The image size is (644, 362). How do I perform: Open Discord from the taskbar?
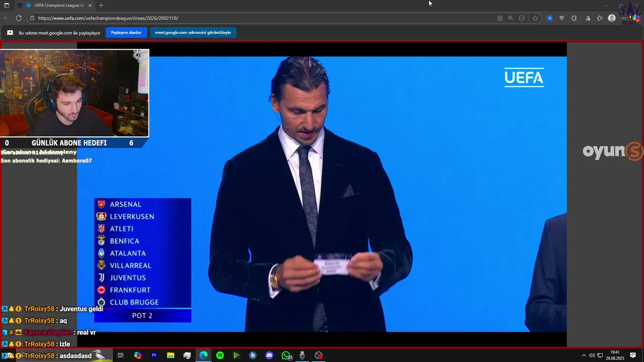269,355
